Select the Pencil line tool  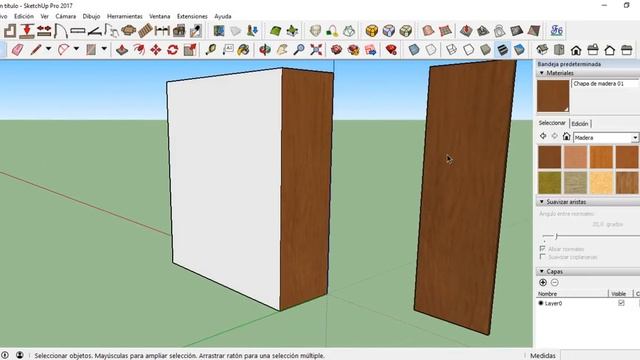pos(36,50)
